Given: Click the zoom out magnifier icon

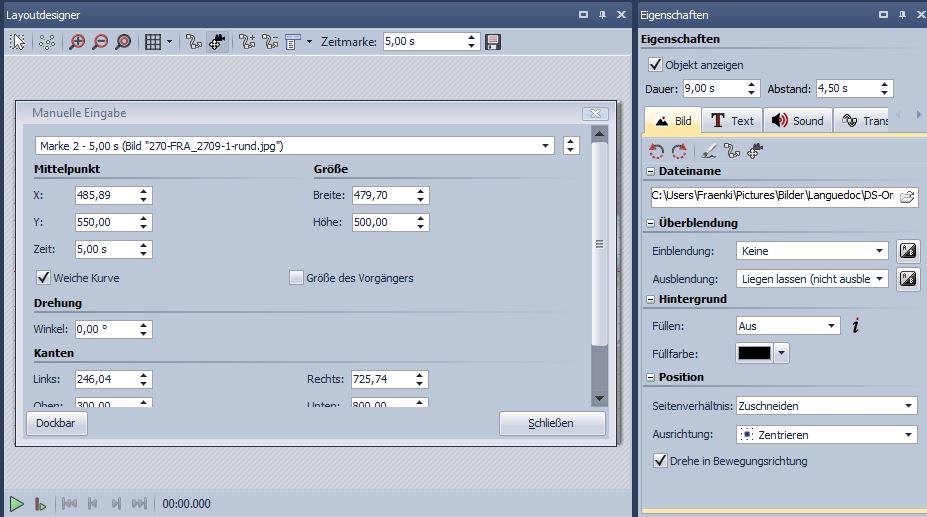Looking at the screenshot, I should point(100,42).
